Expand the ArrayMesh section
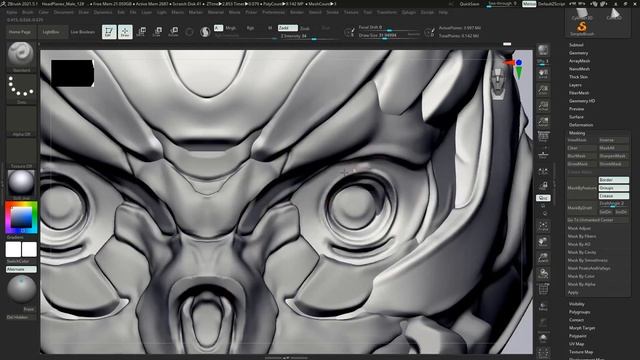The height and width of the screenshot is (360, 640). coord(579,61)
